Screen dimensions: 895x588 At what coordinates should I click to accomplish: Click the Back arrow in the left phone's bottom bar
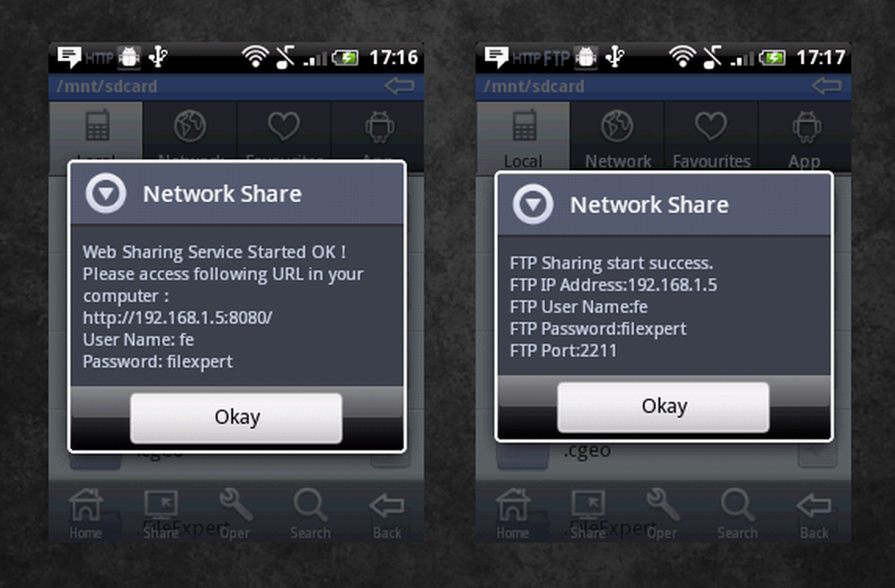tap(387, 514)
